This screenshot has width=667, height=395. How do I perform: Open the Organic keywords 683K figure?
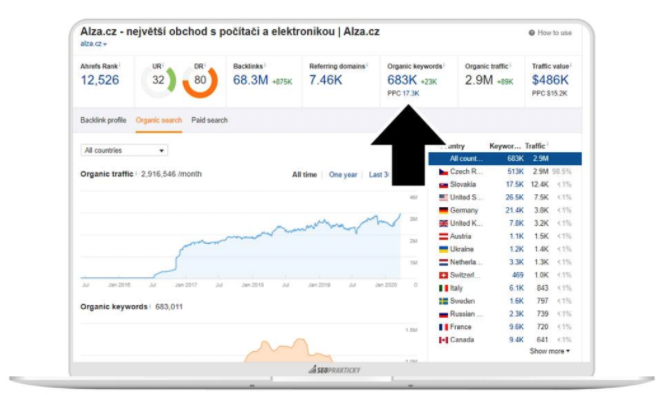402,80
